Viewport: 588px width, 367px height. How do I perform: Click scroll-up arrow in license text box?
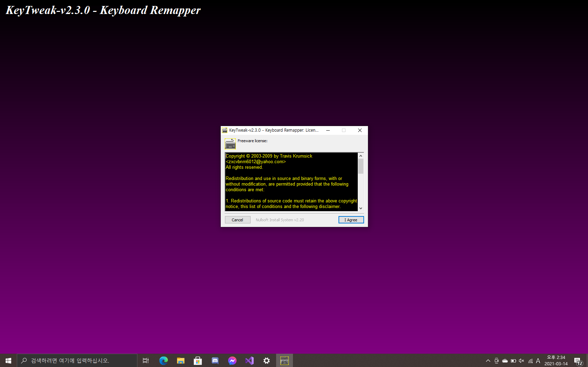(x=361, y=156)
